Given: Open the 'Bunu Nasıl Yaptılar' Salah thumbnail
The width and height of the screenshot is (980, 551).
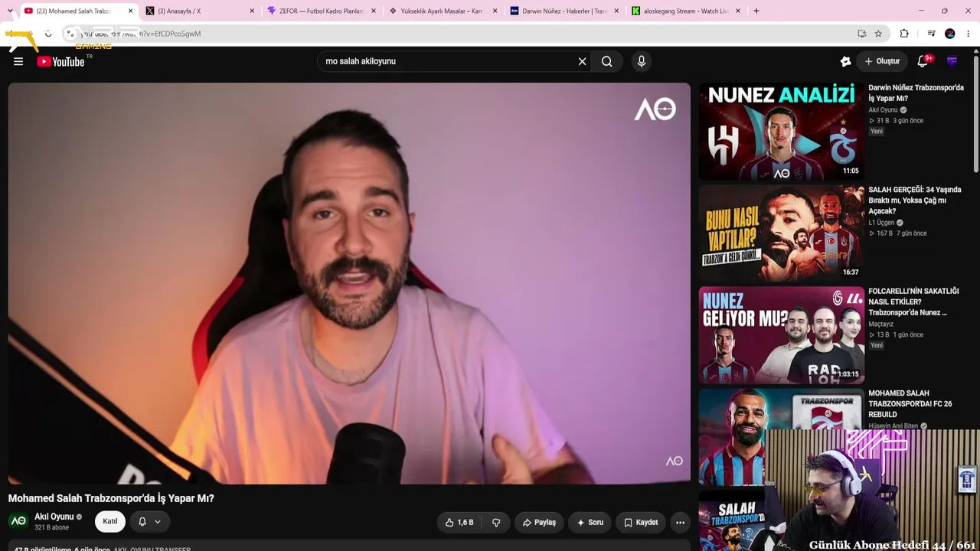Looking at the screenshot, I should pos(781,232).
